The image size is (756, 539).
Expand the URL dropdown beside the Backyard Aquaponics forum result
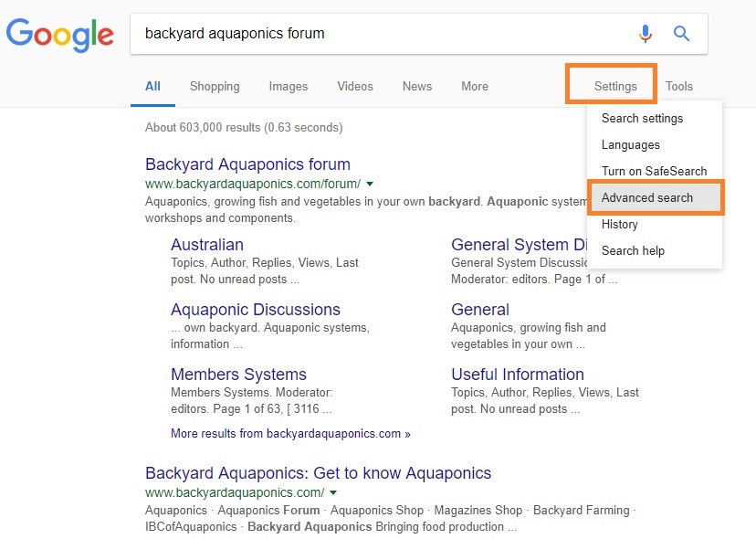click(x=369, y=183)
